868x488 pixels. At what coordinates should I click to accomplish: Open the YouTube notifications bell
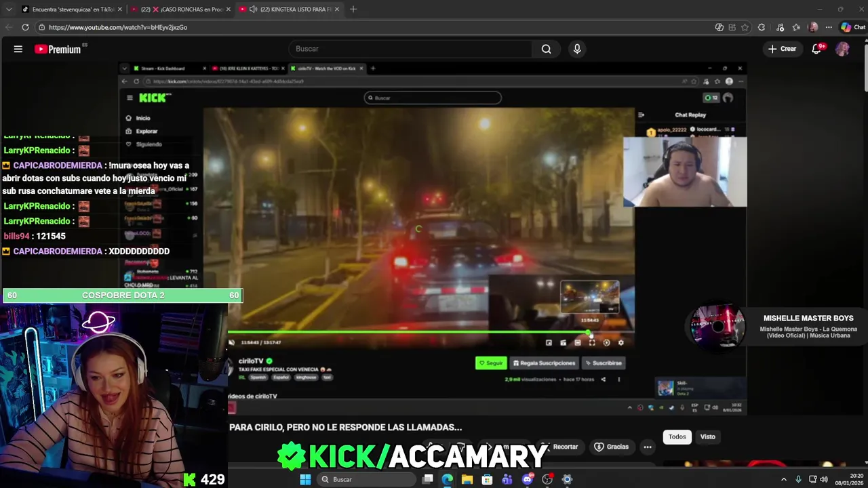click(817, 49)
